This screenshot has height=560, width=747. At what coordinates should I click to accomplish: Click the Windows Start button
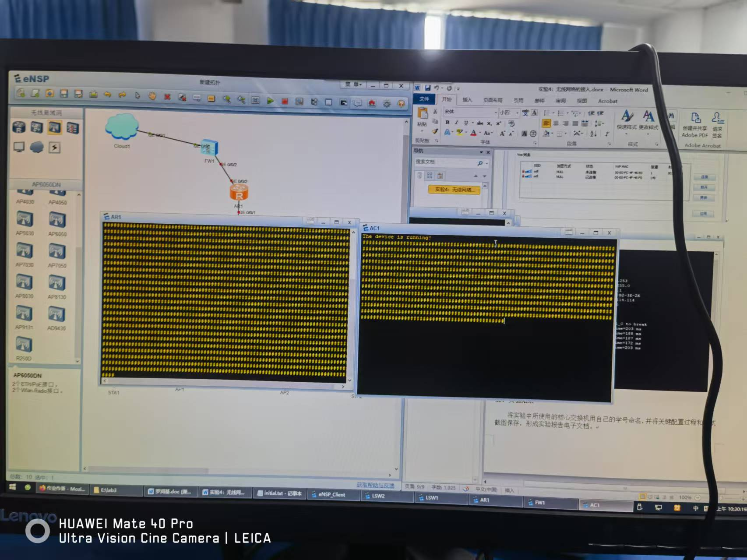click(x=12, y=487)
